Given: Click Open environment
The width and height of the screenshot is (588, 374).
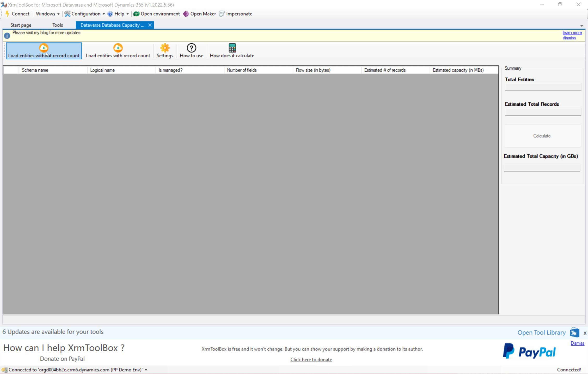Looking at the screenshot, I should pyautogui.click(x=157, y=14).
